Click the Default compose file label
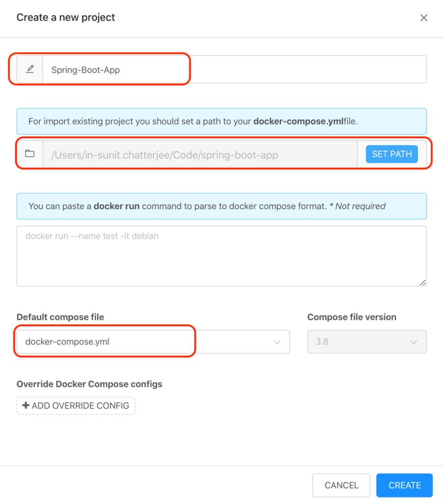The image size is (444, 504). [60, 317]
